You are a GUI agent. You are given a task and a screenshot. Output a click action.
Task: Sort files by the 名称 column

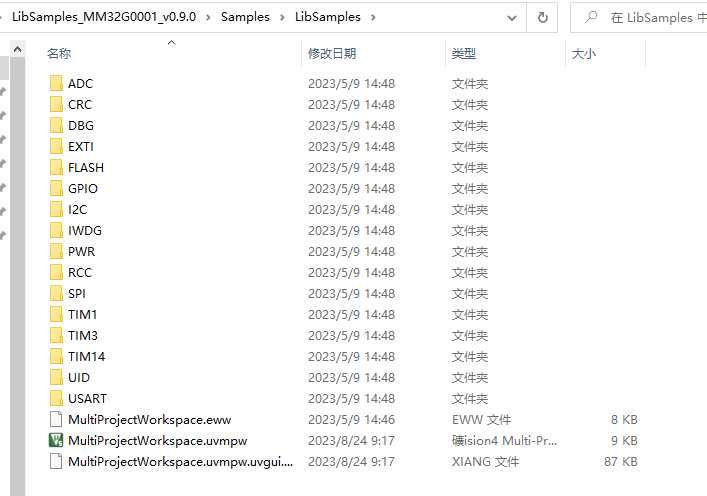click(x=60, y=54)
